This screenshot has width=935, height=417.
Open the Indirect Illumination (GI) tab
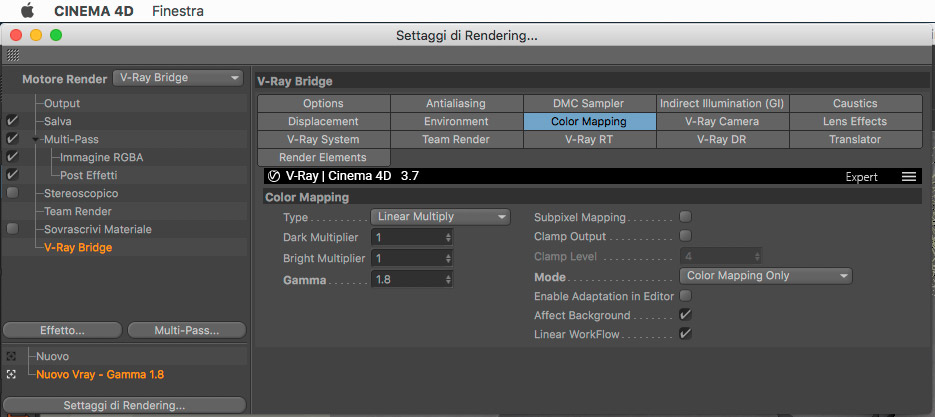[x=723, y=103]
